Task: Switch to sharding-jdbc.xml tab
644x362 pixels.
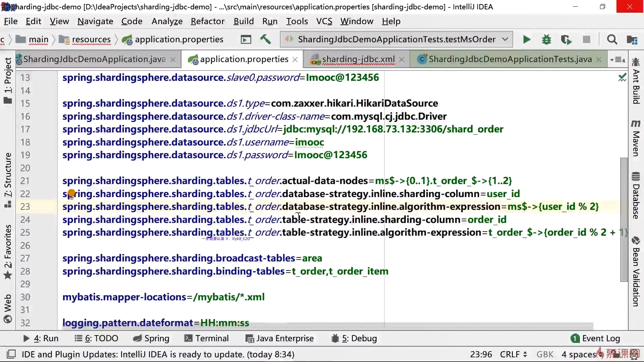Action: (358, 59)
